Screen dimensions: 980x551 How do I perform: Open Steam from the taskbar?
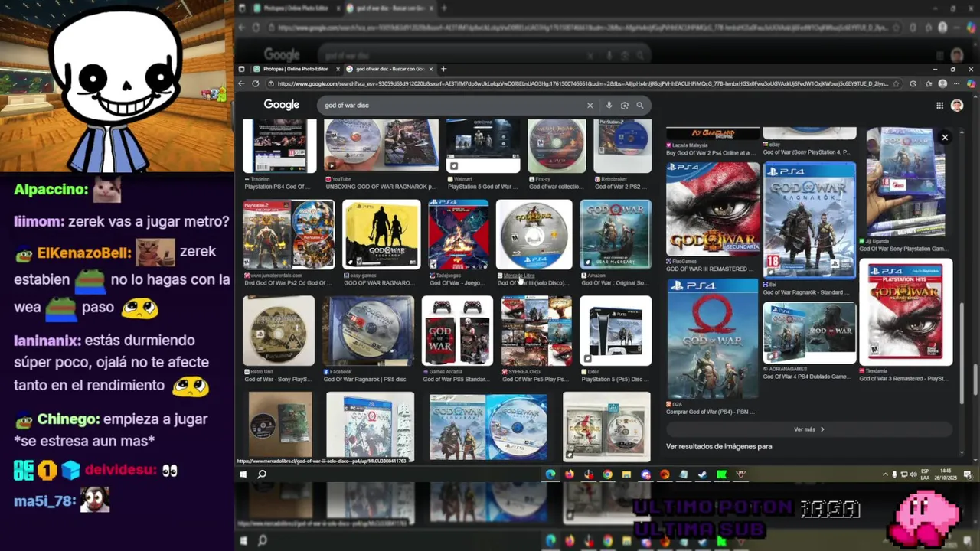coord(702,474)
